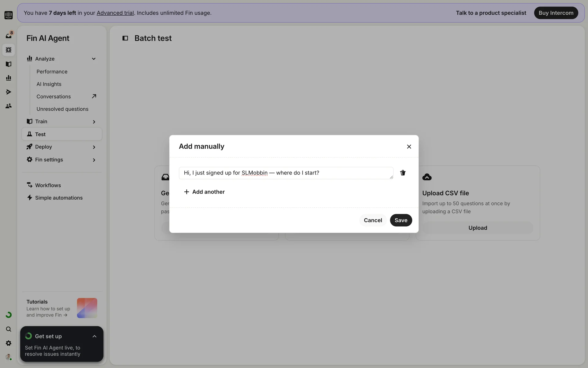Image resolution: width=588 pixels, height=368 pixels.
Task: Open Outbound paper-plane rail icon
Action: (x=9, y=92)
